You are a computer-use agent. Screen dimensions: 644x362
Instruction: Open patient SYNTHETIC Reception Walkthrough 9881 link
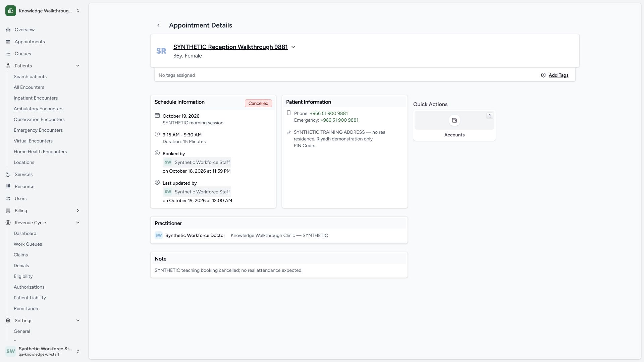[230, 47]
